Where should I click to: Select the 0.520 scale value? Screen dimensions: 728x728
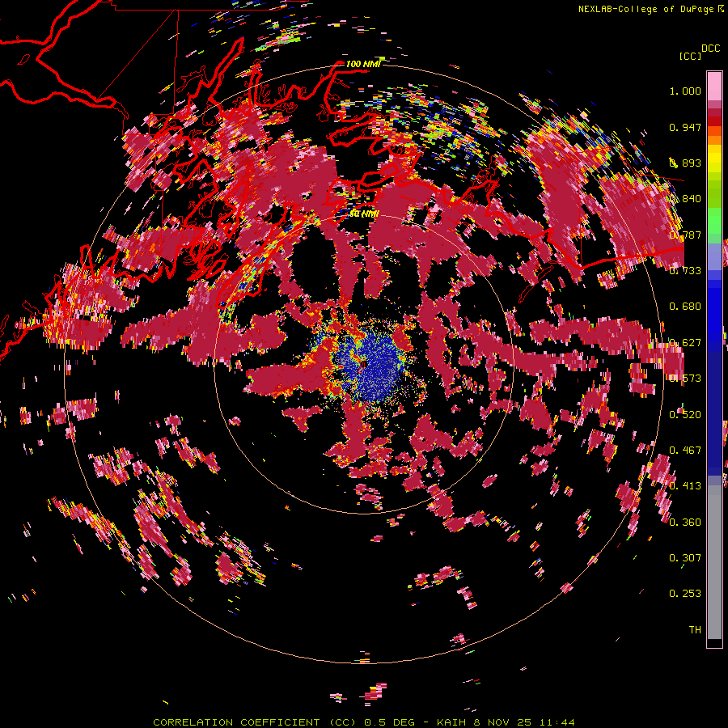point(685,415)
